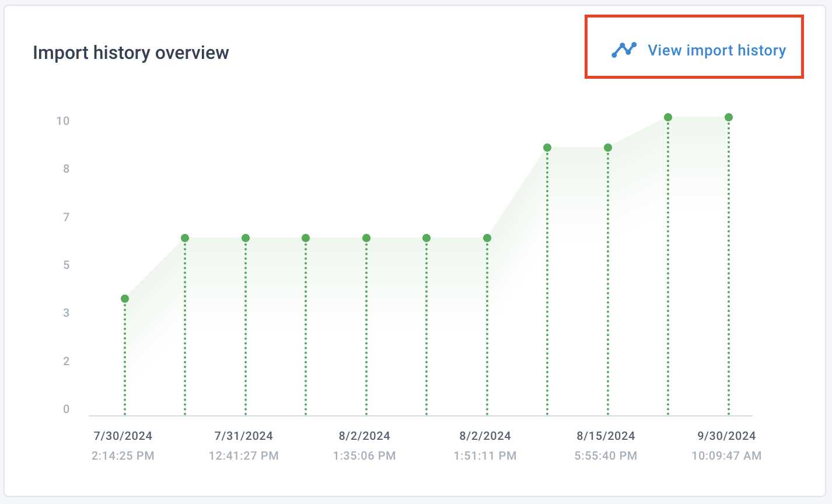Click the y-axis value 3
The height and width of the screenshot is (504, 832).
(67, 313)
